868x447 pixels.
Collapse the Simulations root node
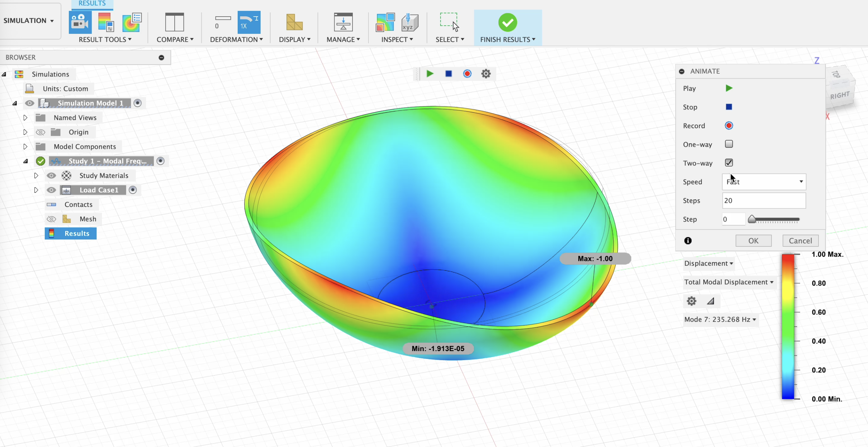coord(4,74)
